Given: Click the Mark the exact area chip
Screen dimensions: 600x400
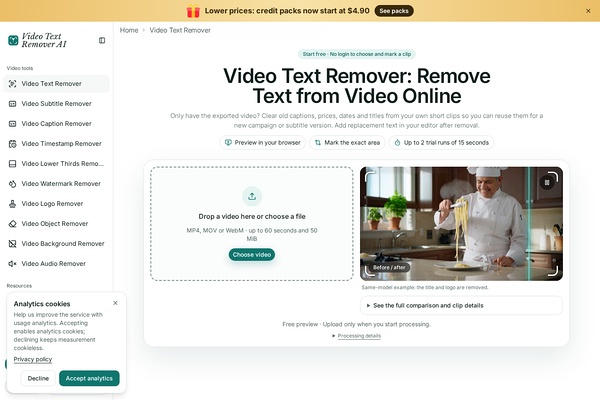Looking at the screenshot, I should 347,142.
